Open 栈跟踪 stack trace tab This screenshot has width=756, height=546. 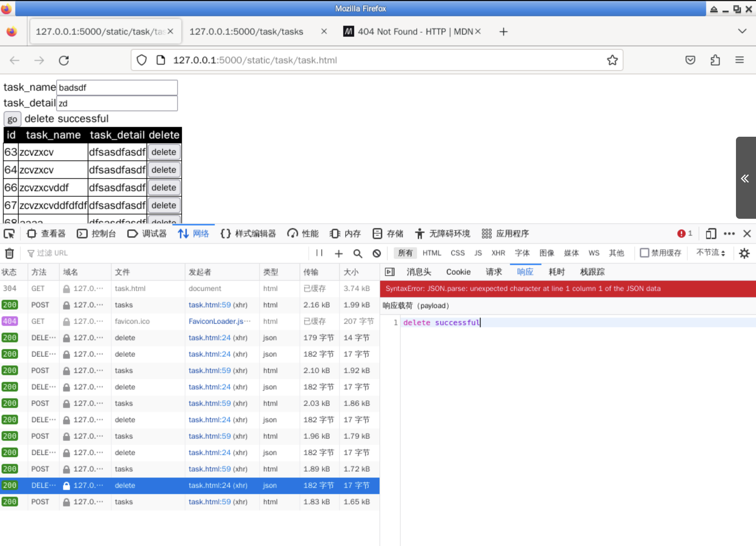(592, 272)
